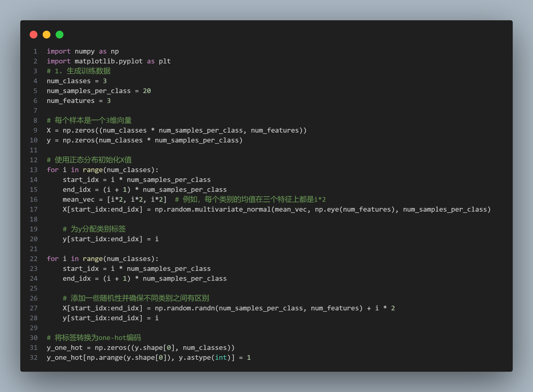Click 'np.random.randn' call on line 27
This screenshot has width=533, height=392.
pyautogui.click(x=185, y=308)
